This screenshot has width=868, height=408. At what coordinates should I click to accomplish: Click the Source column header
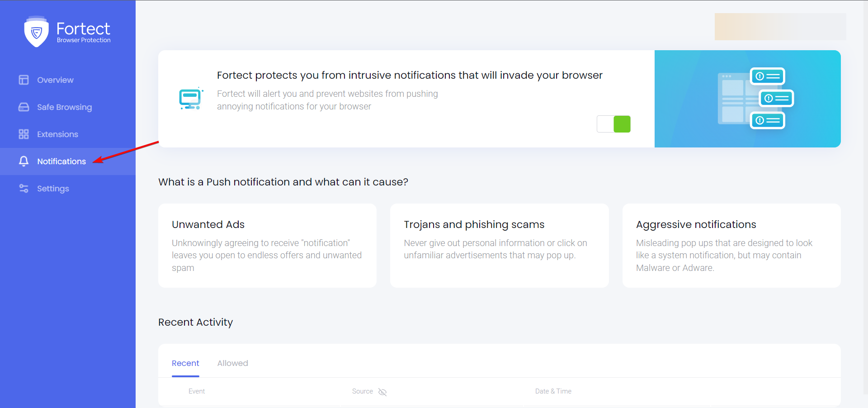pos(363,391)
